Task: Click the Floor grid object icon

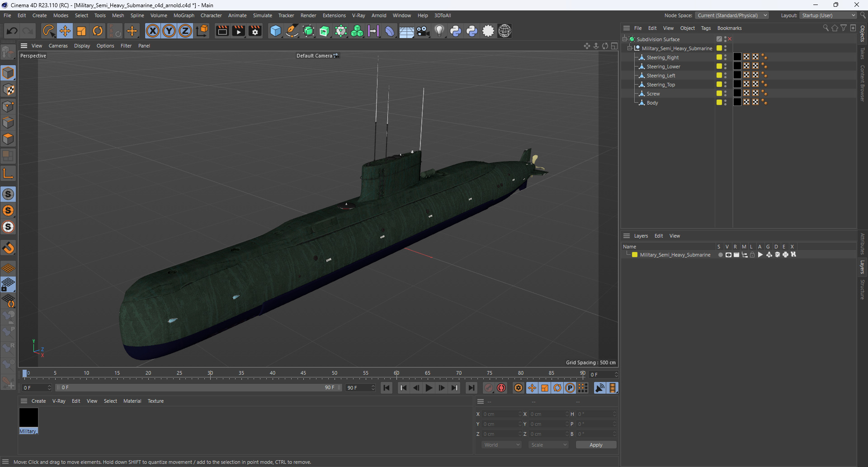Action: 406,31
